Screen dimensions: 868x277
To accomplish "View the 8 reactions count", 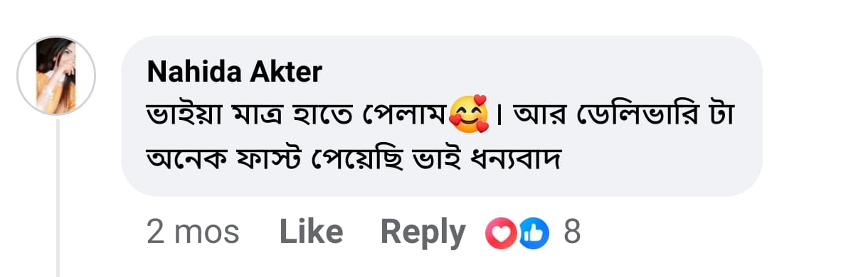I will tap(572, 232).
